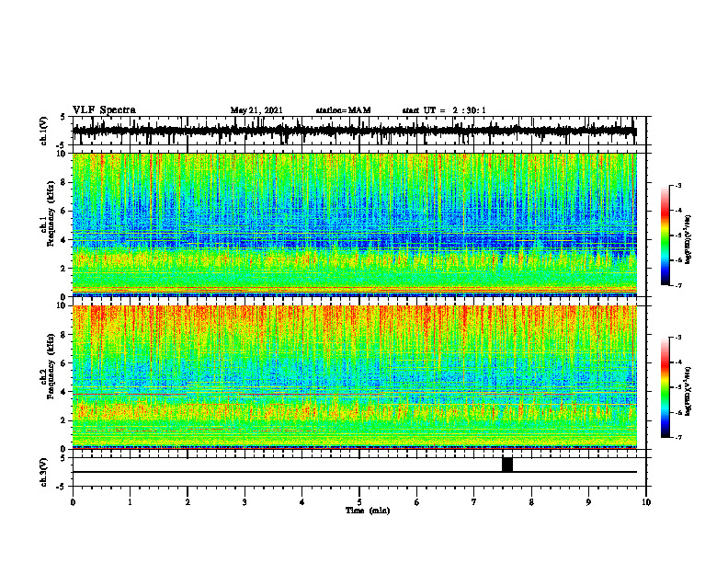This screenshot has height=563, width=728.
Task: Click the time axis tick label "5"
Action: pos(359,502)
